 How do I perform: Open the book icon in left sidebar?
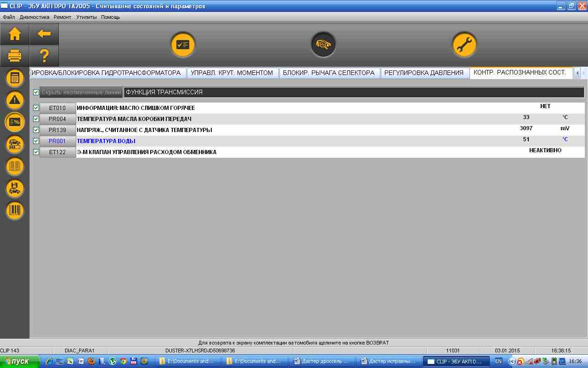[15, 167]
